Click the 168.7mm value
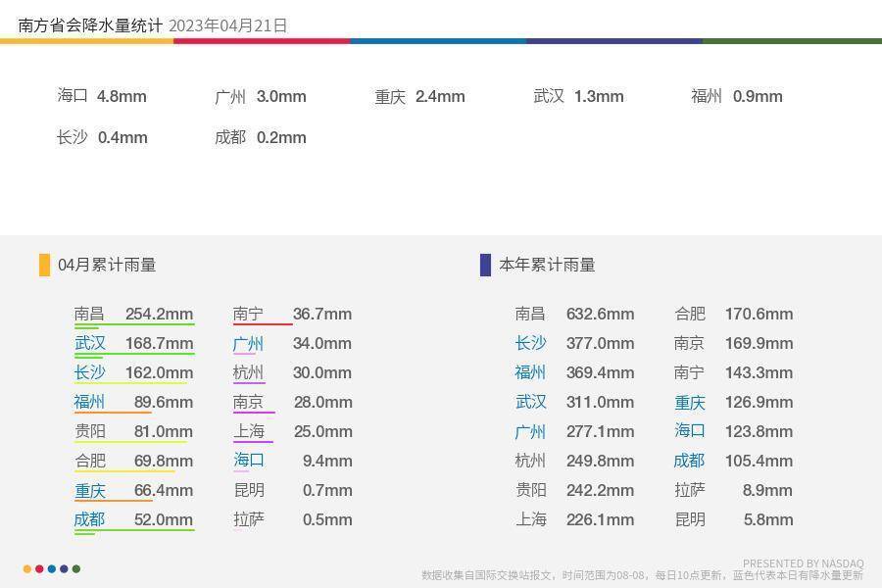Screen dimensions: 882x588 click(159, 343)
